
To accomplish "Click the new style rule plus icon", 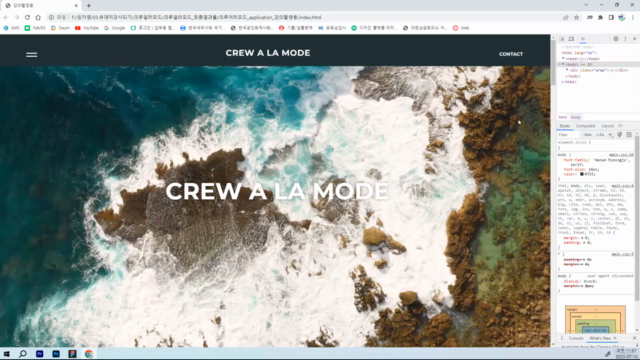I will tap(611, 135).
